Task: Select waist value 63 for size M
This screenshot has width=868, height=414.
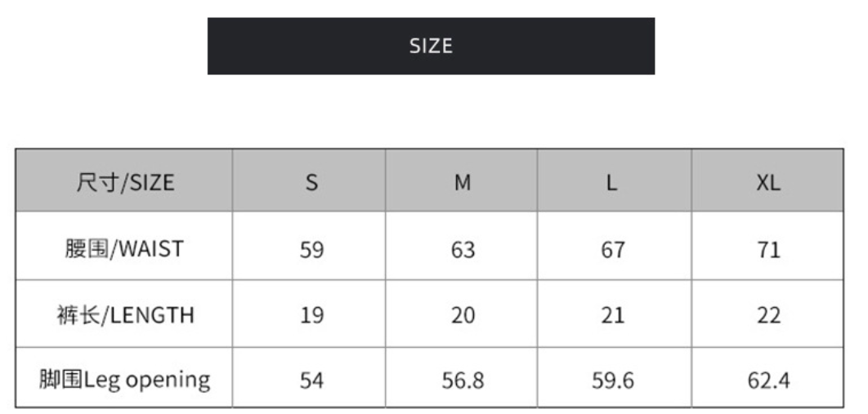Action: click(463, 250)
